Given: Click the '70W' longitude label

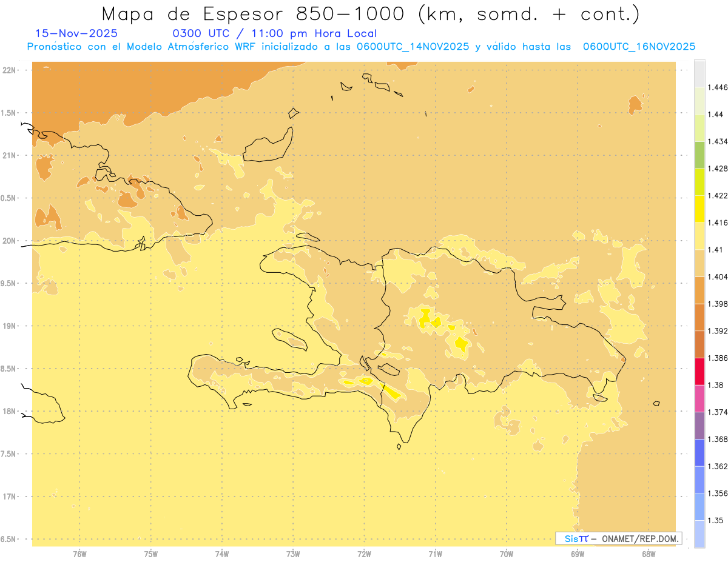Looking at the screenshot, I should point(507,554).
